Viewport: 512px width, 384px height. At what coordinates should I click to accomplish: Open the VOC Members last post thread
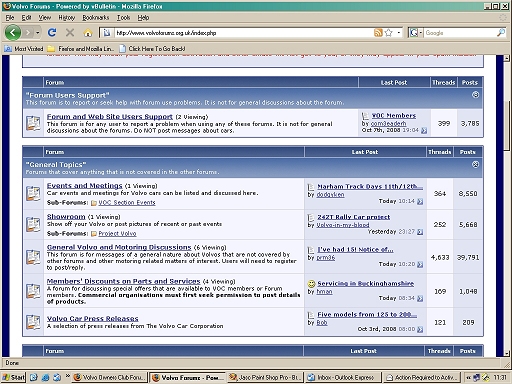394,116
